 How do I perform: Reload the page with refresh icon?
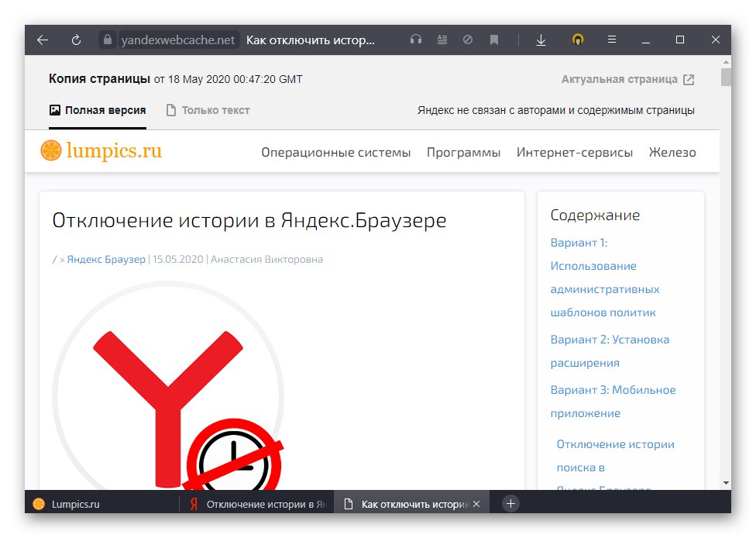tap(76, 40)
